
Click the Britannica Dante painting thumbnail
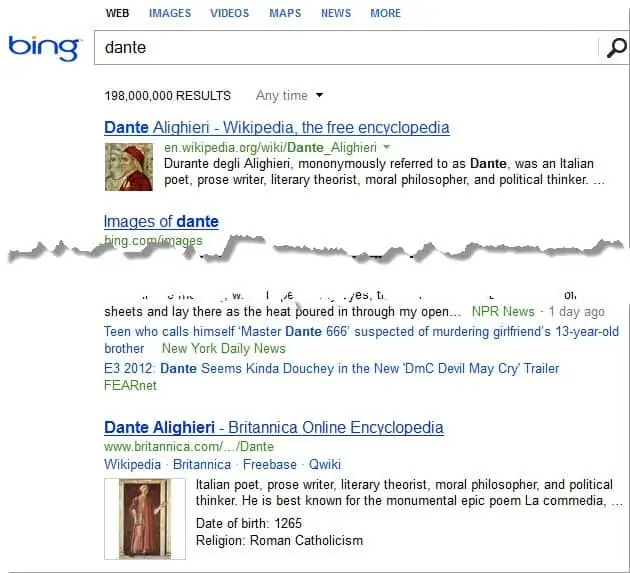[145, 518]
